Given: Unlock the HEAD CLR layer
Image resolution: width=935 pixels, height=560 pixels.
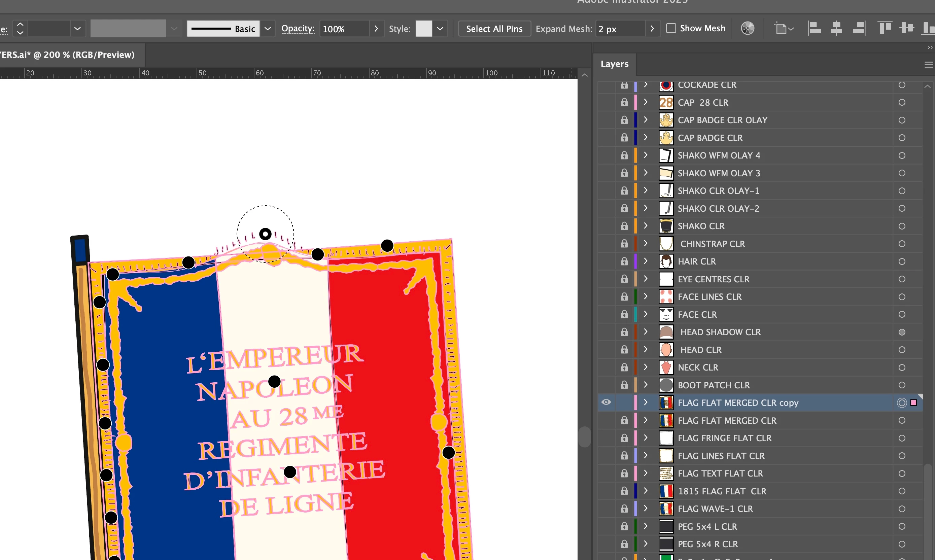Looking at the screenshot, I should (x=624, y=350).
